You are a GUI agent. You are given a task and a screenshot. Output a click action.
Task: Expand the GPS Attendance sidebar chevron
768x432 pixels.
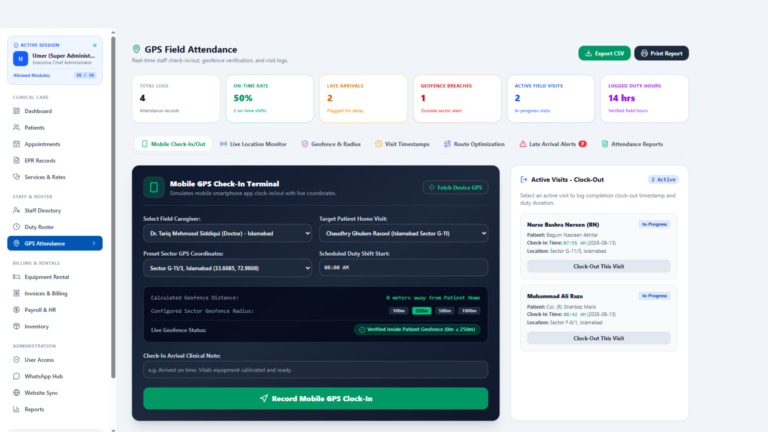pos(94,243)
